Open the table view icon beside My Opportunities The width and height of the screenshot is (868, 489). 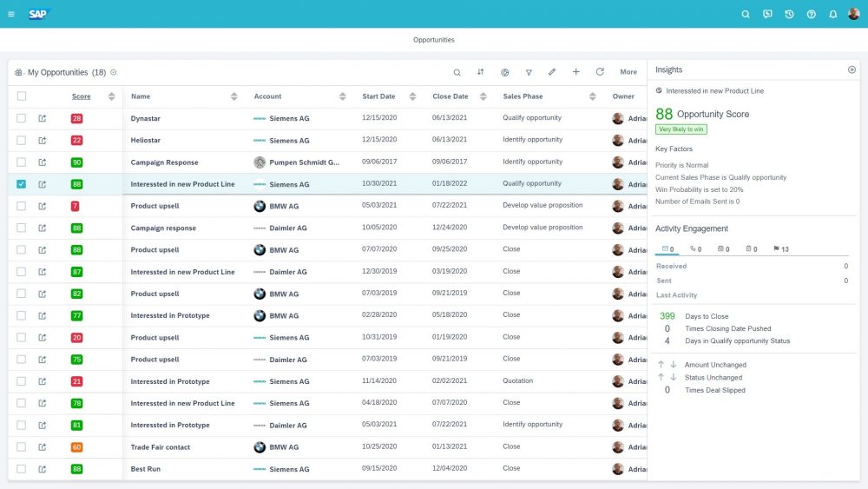[18, 73]
